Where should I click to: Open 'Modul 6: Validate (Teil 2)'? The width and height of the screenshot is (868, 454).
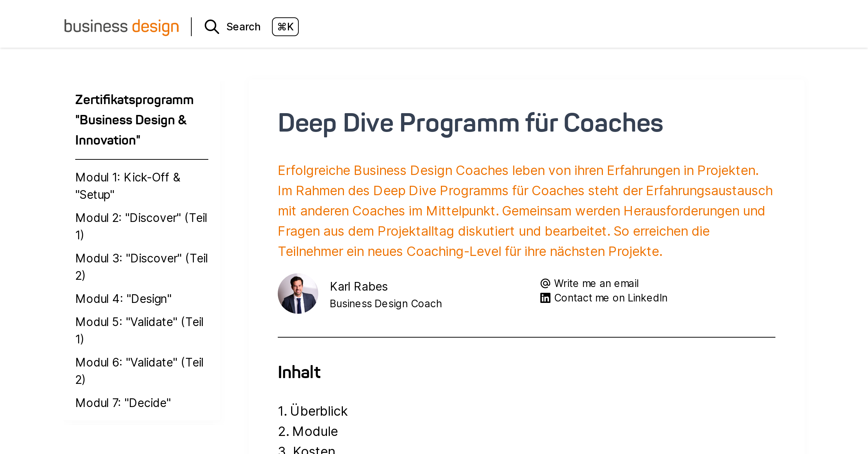tap(139, 371)
